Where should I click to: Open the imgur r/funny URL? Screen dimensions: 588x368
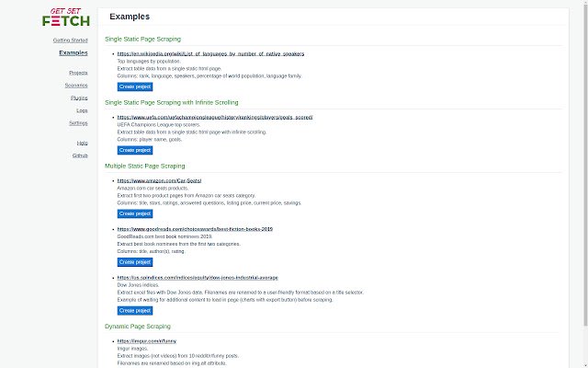pos(147,341)
